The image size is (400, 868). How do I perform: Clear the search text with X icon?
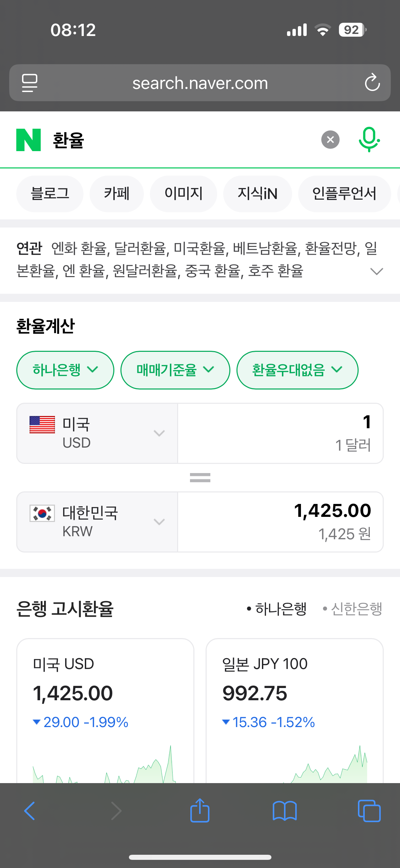(x=330, y=140)
